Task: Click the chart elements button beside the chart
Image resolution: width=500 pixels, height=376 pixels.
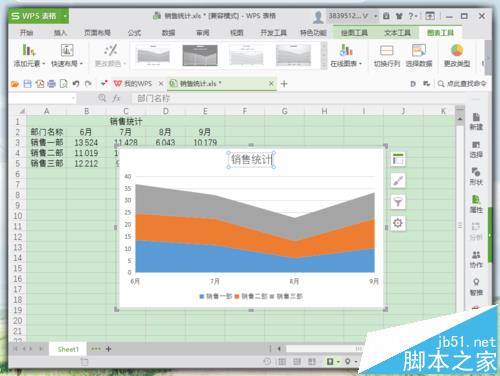Action: 398,159
